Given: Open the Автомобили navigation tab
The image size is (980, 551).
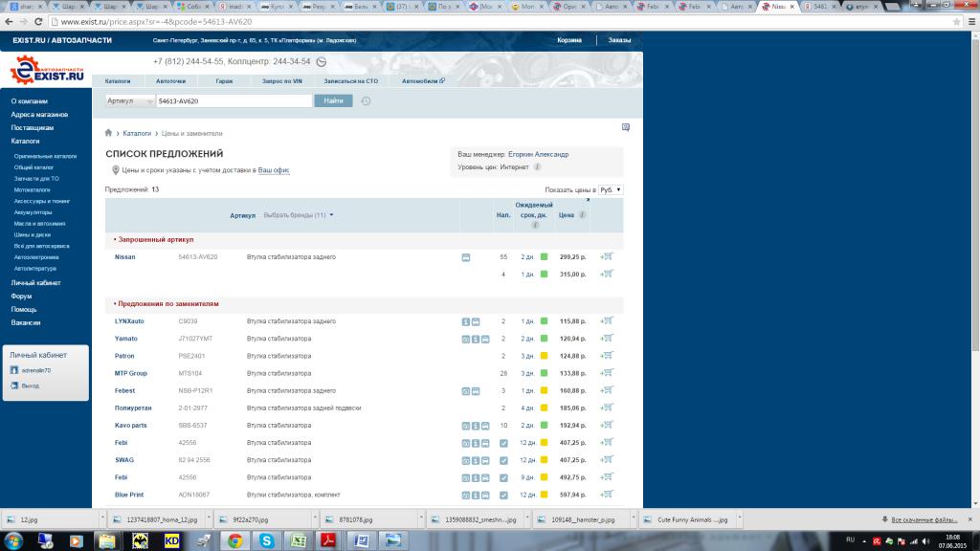Looking at the screenshot, I should pos(423,81).
